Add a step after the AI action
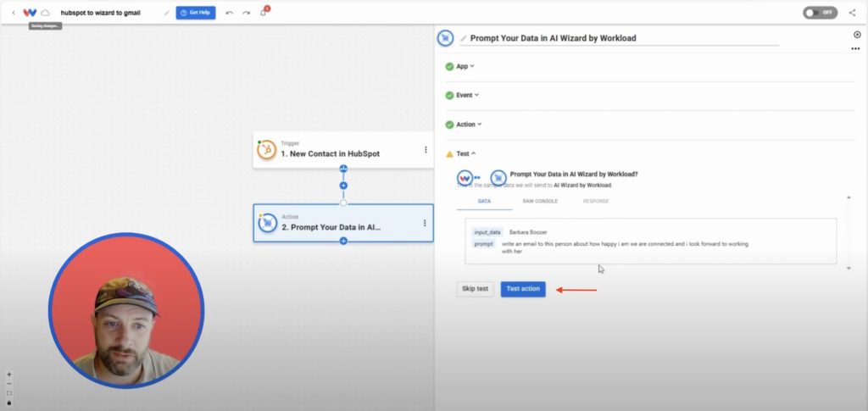 point(343,241)
